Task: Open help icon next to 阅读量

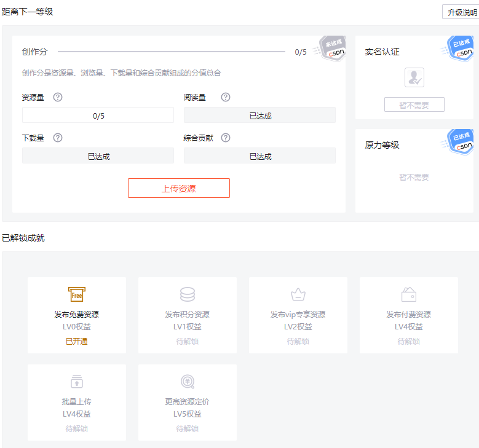Action: 226,97
